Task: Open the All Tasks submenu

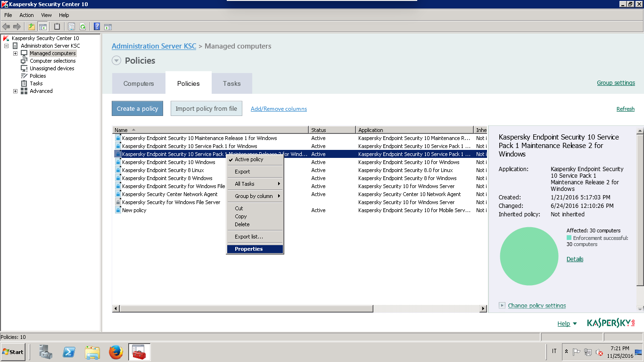Action: pyautogui.click(x=255, y=184)
